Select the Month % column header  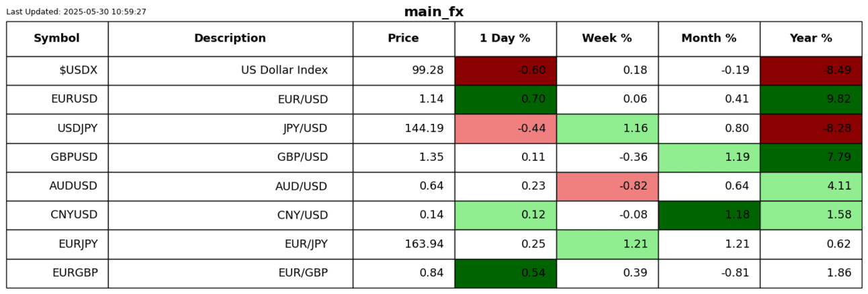tap(709, 38)
